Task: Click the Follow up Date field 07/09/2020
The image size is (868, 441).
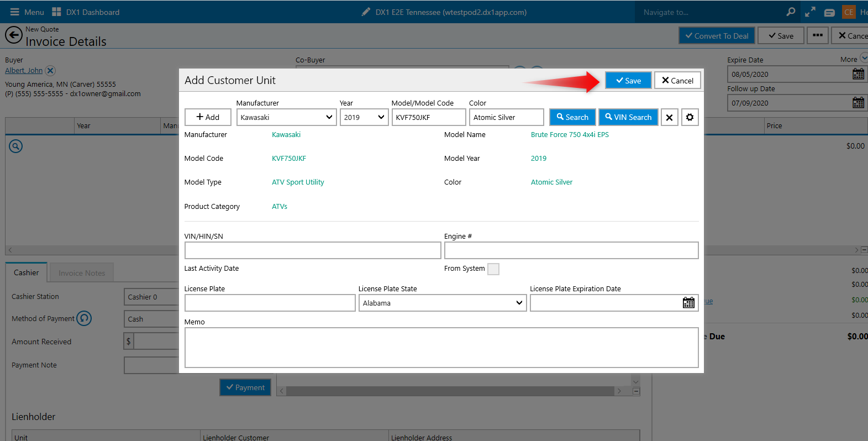Action: point(789,103)
